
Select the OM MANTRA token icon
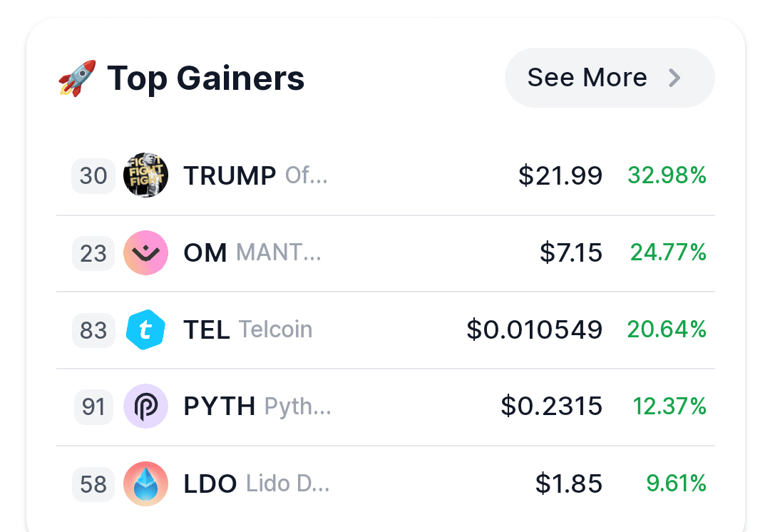pyautogui.click(x=145, y=252)
